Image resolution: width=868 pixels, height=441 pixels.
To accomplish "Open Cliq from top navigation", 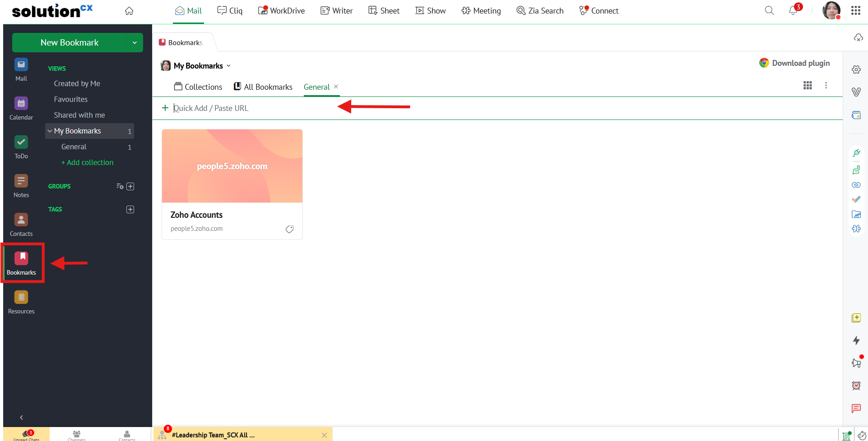I will click(x=230, y=11).
